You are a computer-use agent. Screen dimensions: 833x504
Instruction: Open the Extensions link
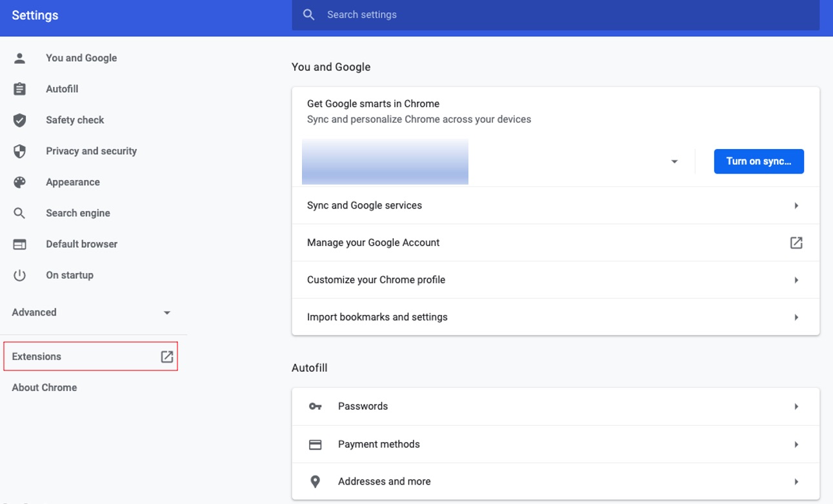(x=91, y=356)
